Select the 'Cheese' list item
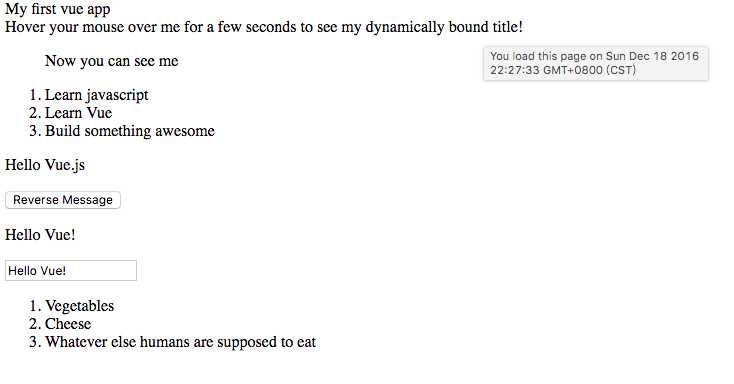The height and width of the screenshot is (384, 734). [68, 324]
